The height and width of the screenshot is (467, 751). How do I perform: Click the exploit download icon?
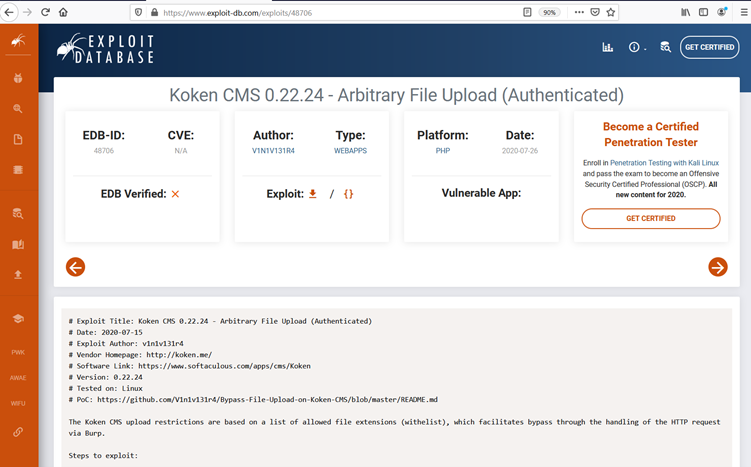313,194
